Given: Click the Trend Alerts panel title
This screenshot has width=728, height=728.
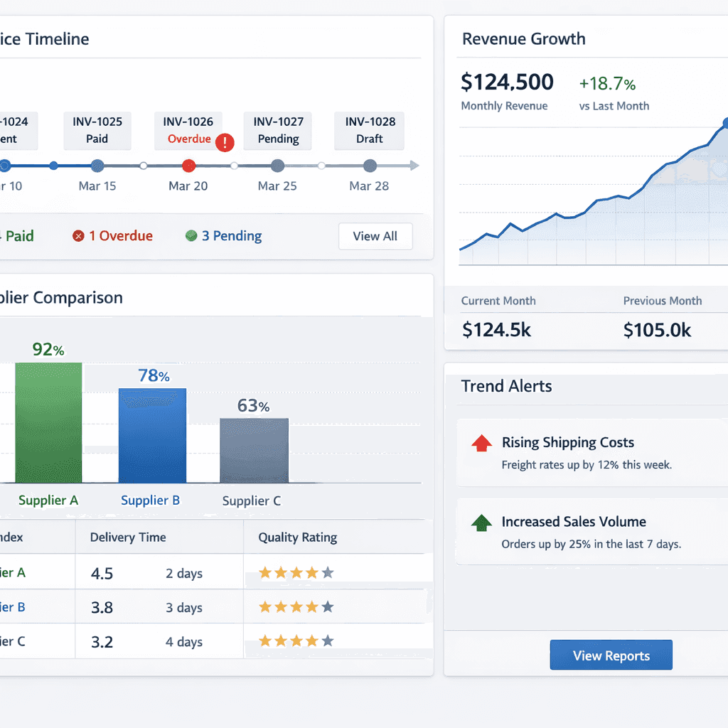Looking at the screenshot, I should coord(506,386).
